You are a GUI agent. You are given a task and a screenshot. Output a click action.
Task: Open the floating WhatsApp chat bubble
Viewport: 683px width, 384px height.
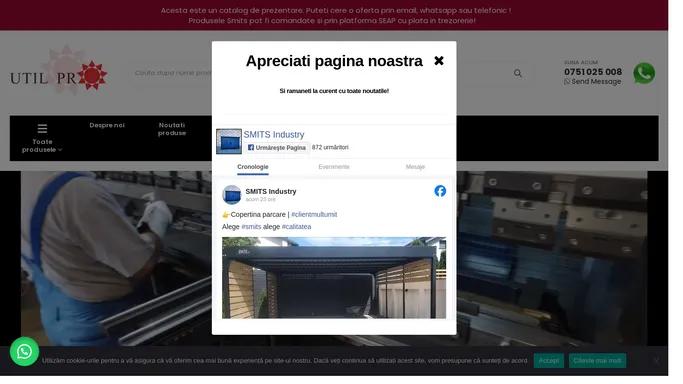(x=24, y=351)
